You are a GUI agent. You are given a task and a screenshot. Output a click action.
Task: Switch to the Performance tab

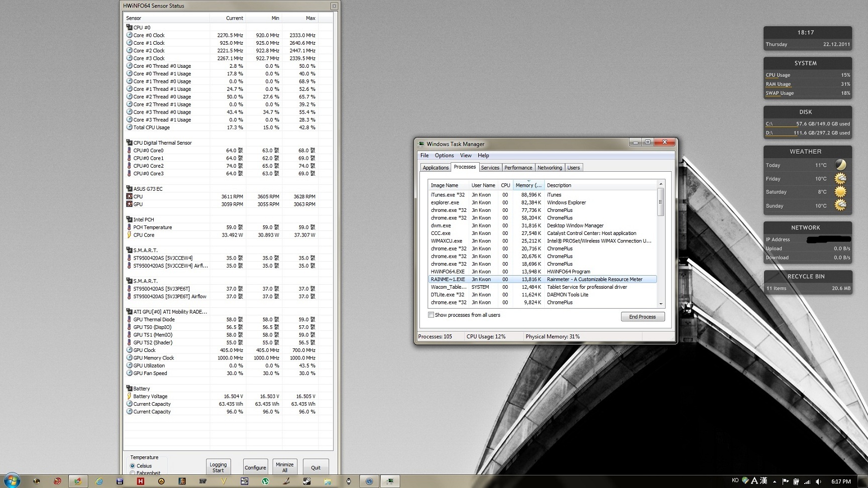click(518, 168)
